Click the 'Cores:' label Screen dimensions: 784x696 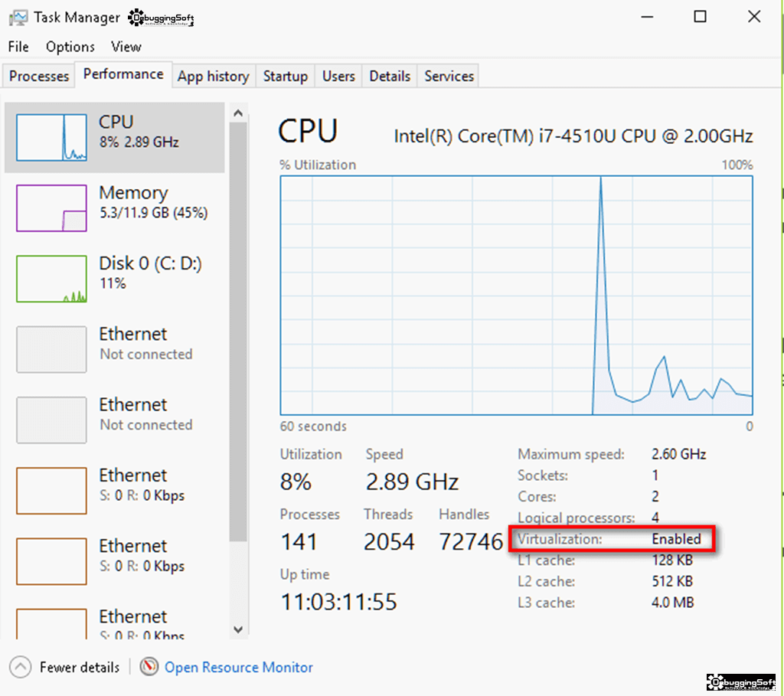point(537,496)
